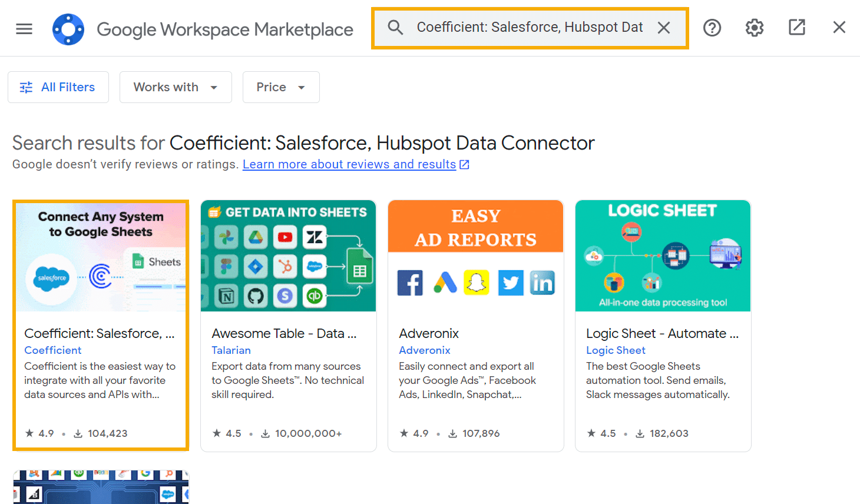Click the Google Sheets icon in Awesome Table banner

[x=359, y=266]
